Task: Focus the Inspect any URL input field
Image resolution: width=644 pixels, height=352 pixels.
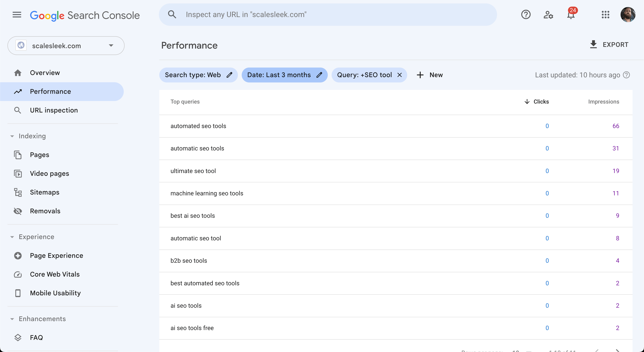Action: click(328, 14)
